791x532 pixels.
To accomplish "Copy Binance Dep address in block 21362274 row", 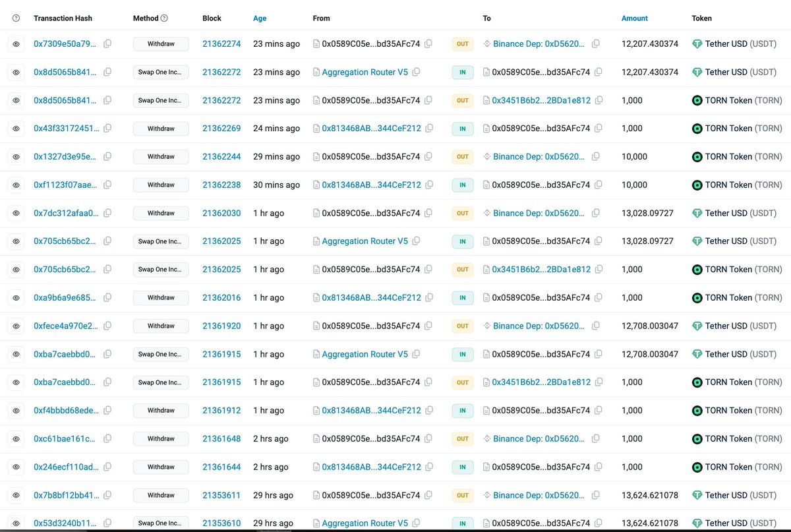I will tap(596, 44).
